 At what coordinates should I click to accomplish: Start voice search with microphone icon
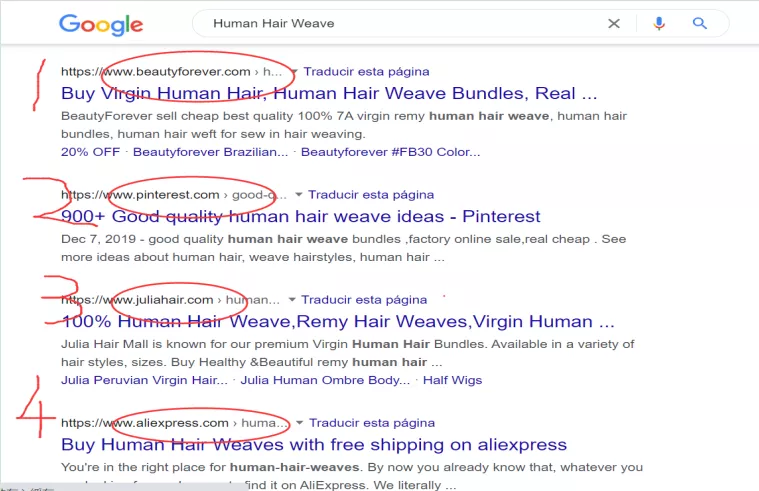[658, 23]
